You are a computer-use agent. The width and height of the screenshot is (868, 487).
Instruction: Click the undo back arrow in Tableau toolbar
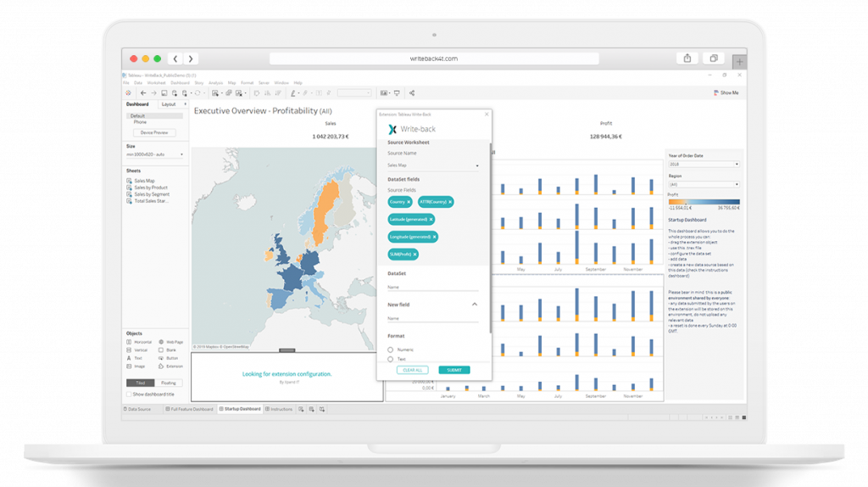point(142,92)
